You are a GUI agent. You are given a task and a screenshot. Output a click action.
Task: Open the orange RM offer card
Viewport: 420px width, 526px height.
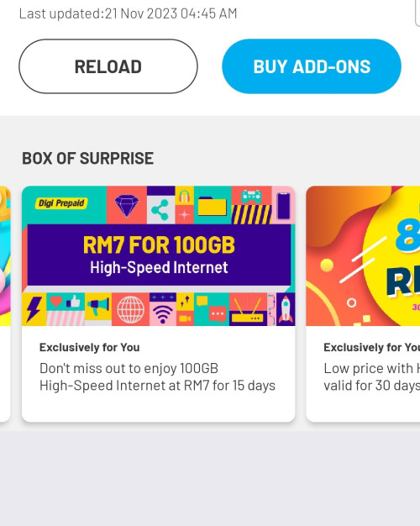[363, 304]
